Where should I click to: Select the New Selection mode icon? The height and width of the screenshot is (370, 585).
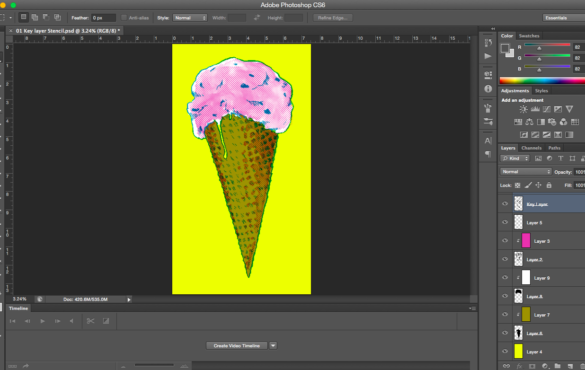click(x=24, y=17)
